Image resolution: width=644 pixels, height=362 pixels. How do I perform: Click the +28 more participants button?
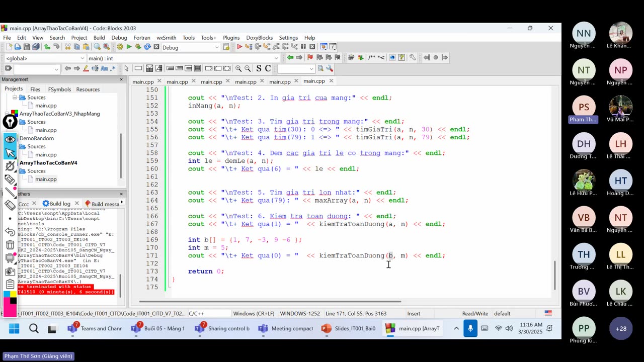tap(621, 328)
